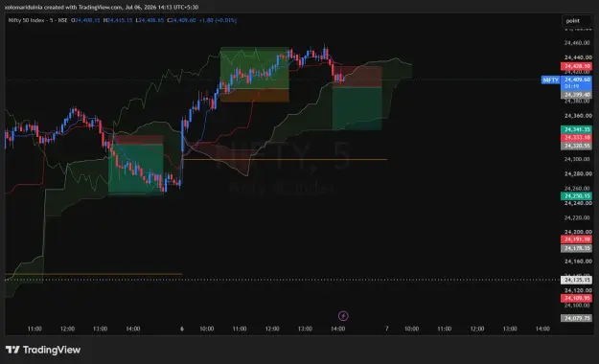Click the white price label 24,135.15

tap(576, 280)
